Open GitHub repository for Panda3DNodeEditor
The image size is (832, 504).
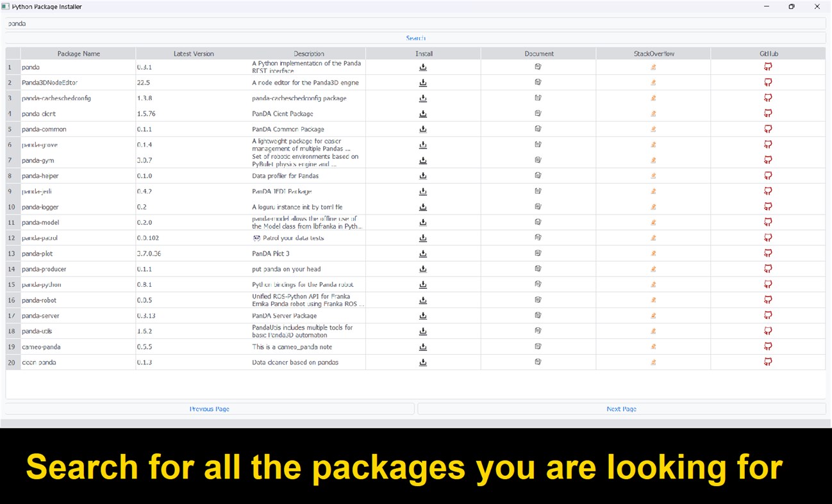[767, 82]
